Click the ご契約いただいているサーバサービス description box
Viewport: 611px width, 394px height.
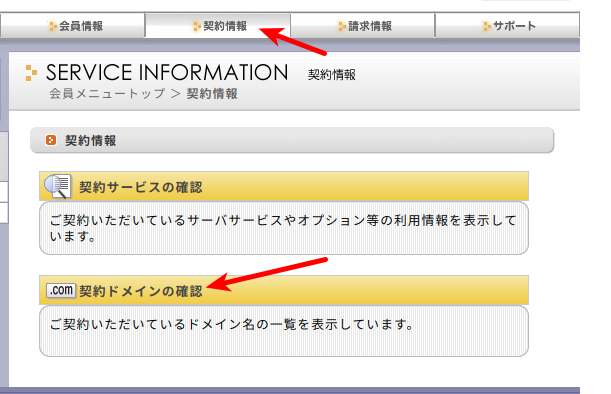pos(284,228)
